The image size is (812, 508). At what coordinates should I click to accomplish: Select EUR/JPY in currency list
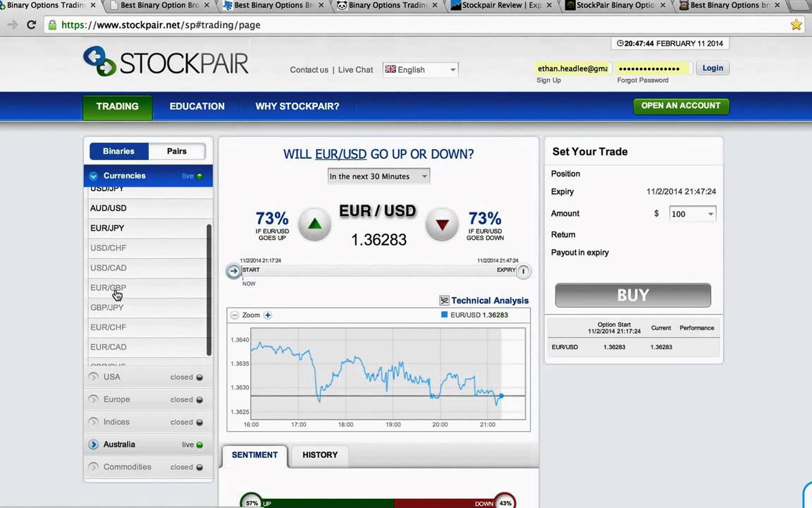click(148, 228)
